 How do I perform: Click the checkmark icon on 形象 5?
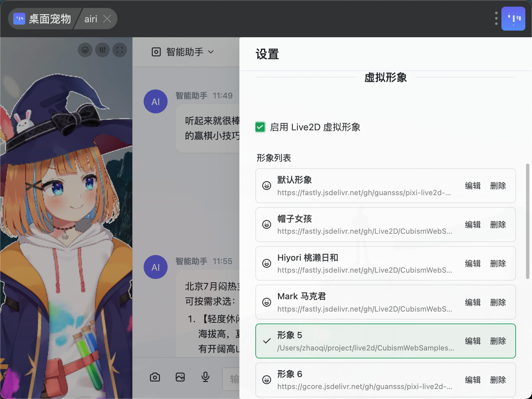click(x=267, y=341)
